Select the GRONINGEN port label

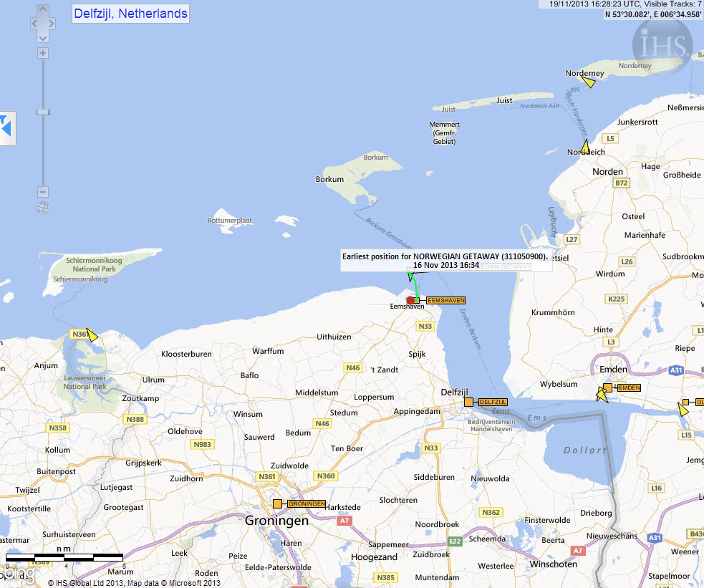[307, 504]
